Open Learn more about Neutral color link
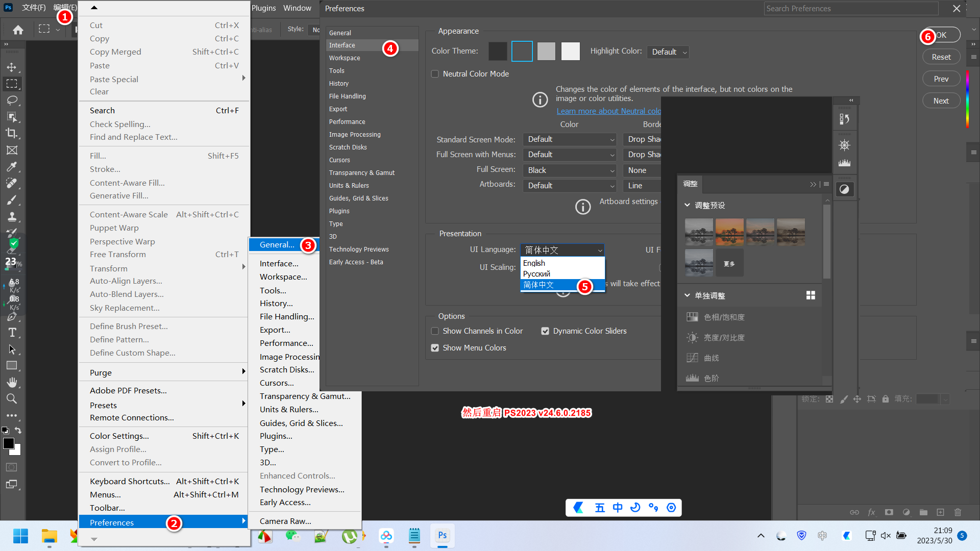The width and height of the screenshot is (980, 551). tap(609, 111)
